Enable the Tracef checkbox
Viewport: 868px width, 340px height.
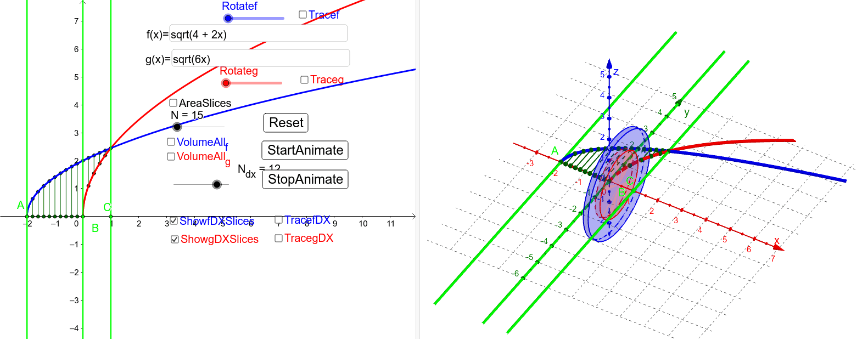(303, 15)
